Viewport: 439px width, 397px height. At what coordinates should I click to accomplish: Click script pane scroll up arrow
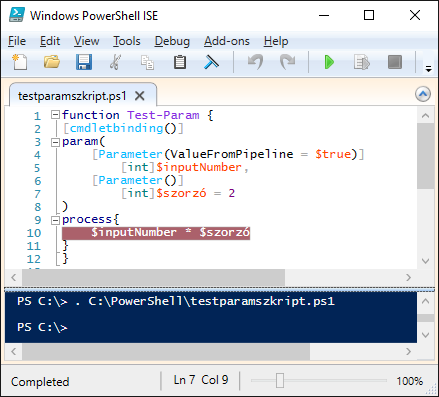425,116
